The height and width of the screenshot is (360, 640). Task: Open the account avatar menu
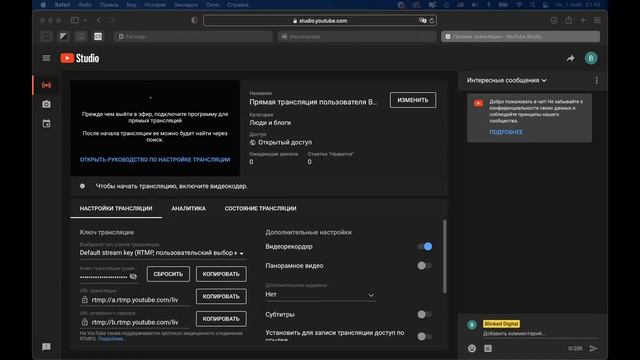[x=591, y=58]
